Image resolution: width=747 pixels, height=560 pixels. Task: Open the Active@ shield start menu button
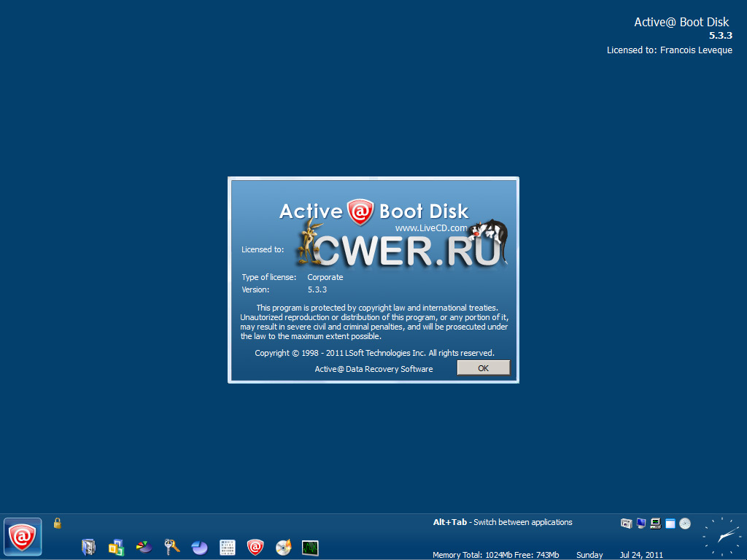pos(23,537)
